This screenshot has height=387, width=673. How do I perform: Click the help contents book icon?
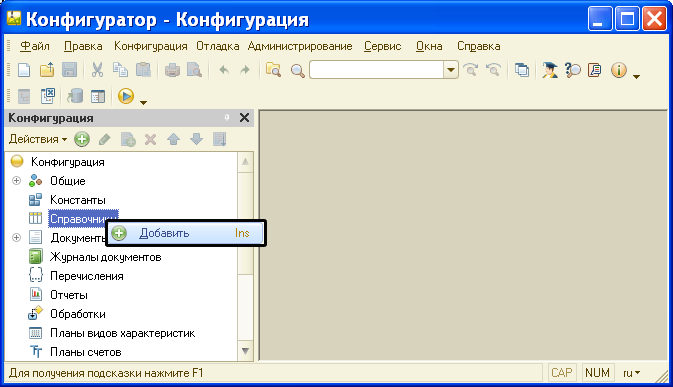coord(595,70)
